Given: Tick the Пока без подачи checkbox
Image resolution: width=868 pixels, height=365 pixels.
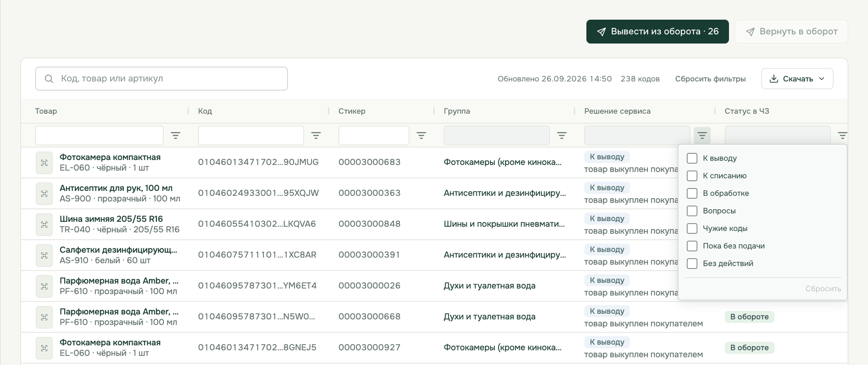Looking at the screenshot, I should click(692, 246).
